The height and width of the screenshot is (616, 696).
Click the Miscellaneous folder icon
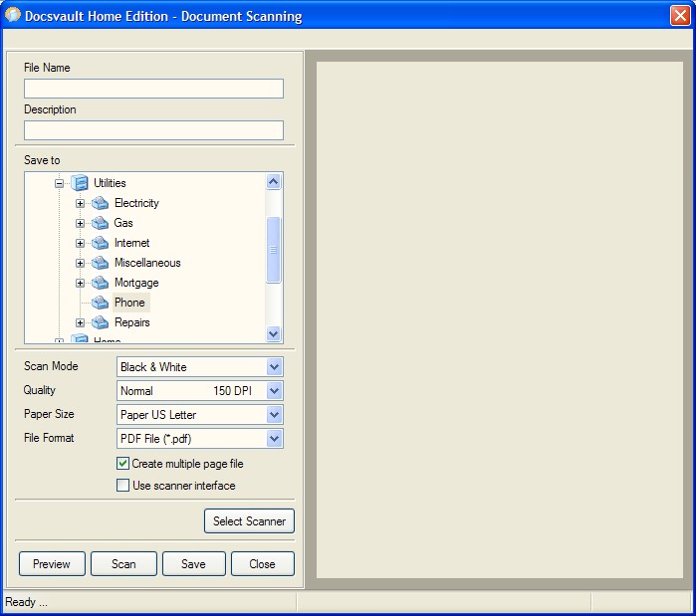pos(100,263)
